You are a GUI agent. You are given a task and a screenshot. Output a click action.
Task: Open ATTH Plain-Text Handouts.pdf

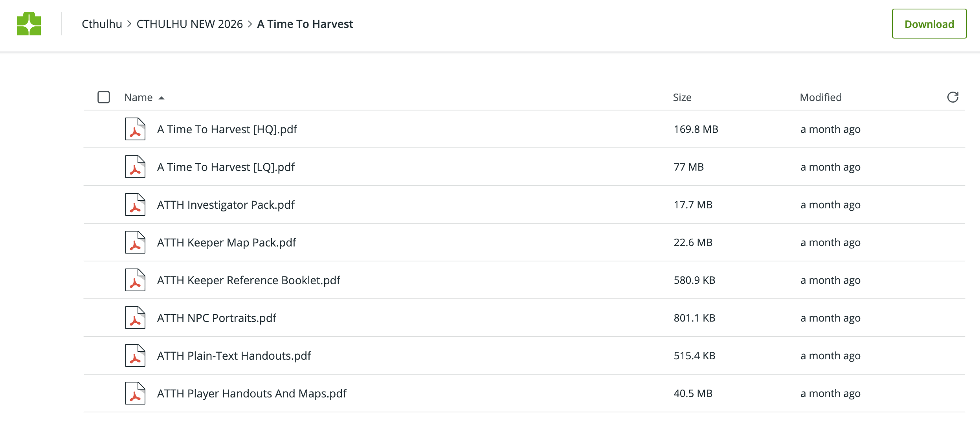234,356
